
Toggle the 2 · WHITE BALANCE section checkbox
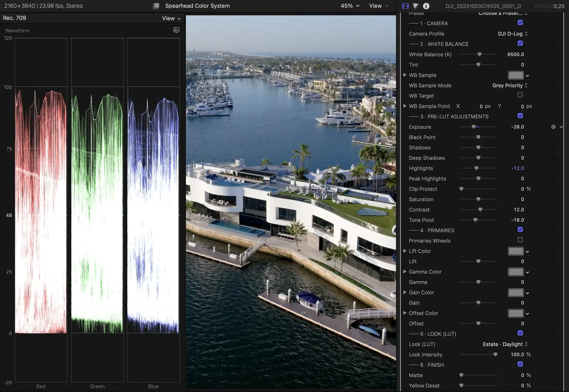520,43
